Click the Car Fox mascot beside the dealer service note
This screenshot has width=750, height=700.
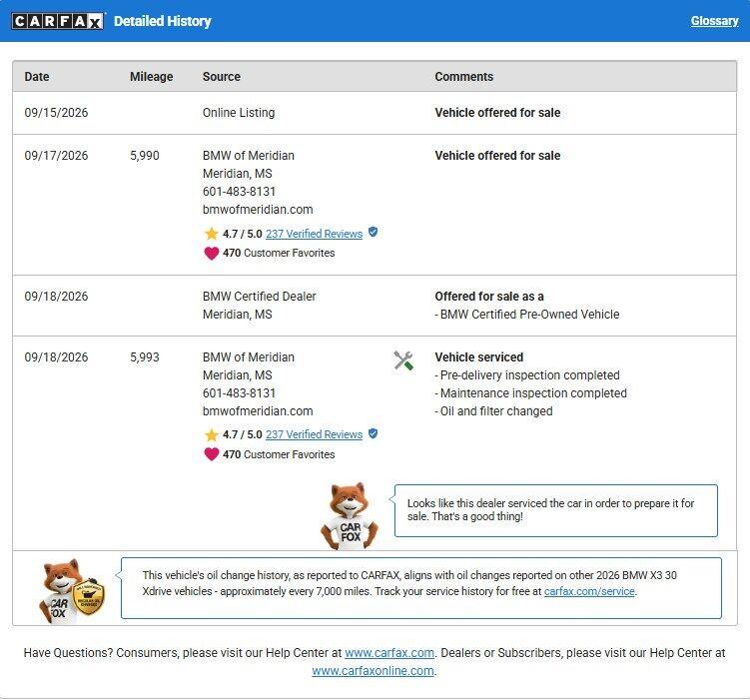[350, 516]
